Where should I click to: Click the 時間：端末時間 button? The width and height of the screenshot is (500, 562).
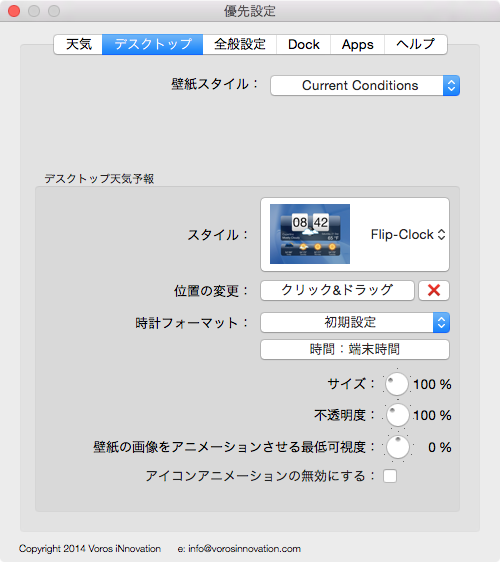(355, 349)
